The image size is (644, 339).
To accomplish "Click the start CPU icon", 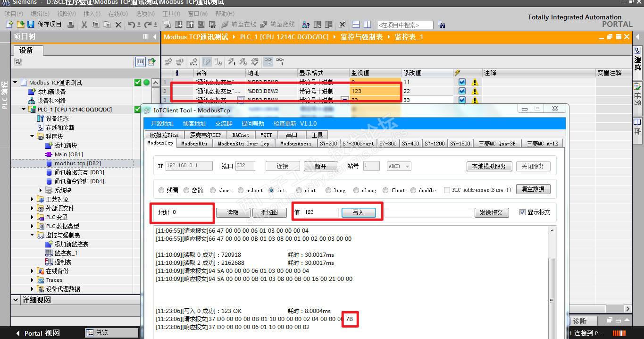I will pyautogui.click(x=317, y=25).
